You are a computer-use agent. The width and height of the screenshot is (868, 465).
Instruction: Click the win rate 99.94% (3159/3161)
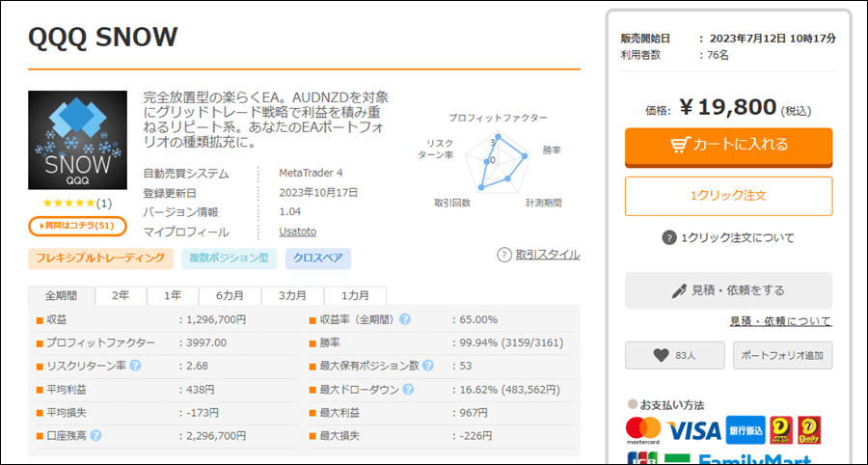tap(511, 342)
